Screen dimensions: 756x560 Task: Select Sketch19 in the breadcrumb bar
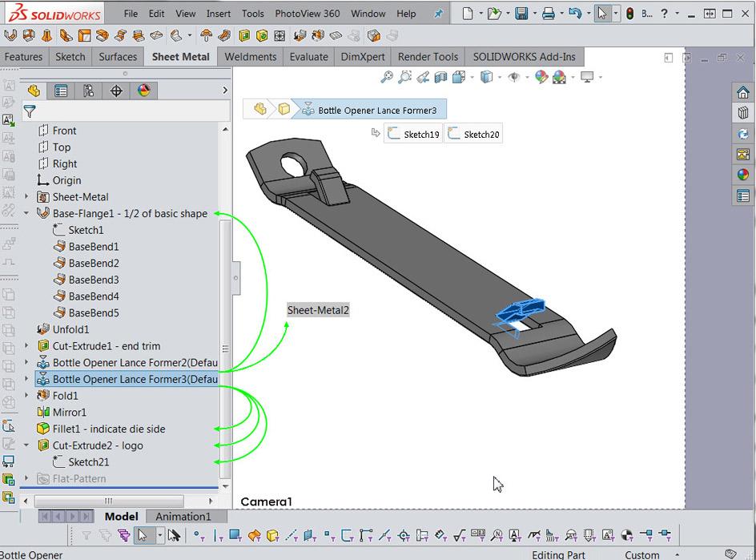coord(413,134)
